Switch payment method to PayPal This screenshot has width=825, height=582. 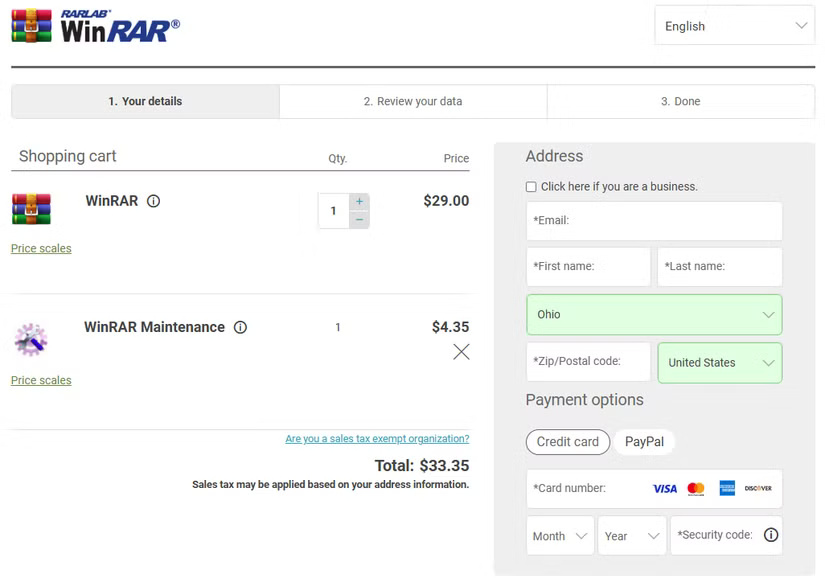[x=644, y=441]
